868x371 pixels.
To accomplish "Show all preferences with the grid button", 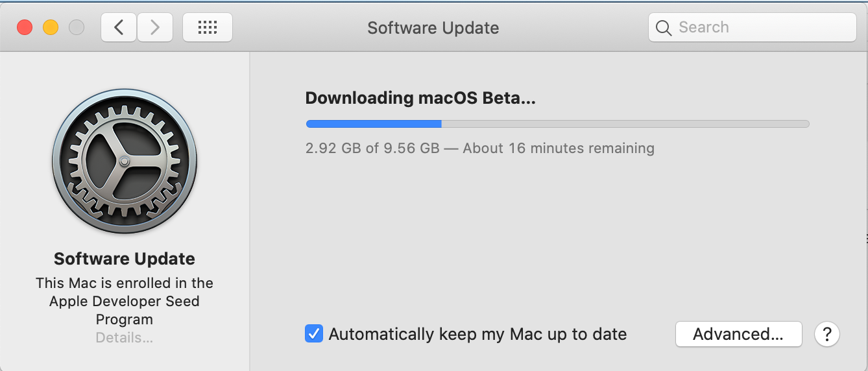I will pyautogui.click(x=207, y=27).
